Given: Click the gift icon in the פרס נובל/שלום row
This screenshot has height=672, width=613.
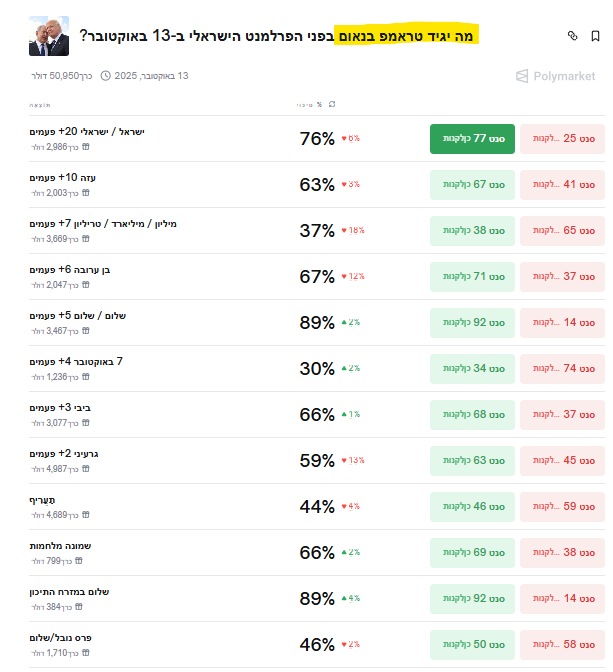Looking at the screenshot, I should (86, 653).
